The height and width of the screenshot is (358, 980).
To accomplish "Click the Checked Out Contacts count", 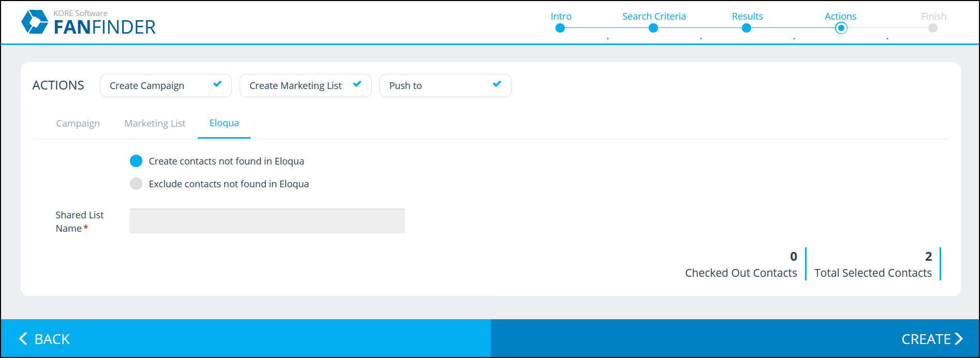I will click(x=793, y=256).
